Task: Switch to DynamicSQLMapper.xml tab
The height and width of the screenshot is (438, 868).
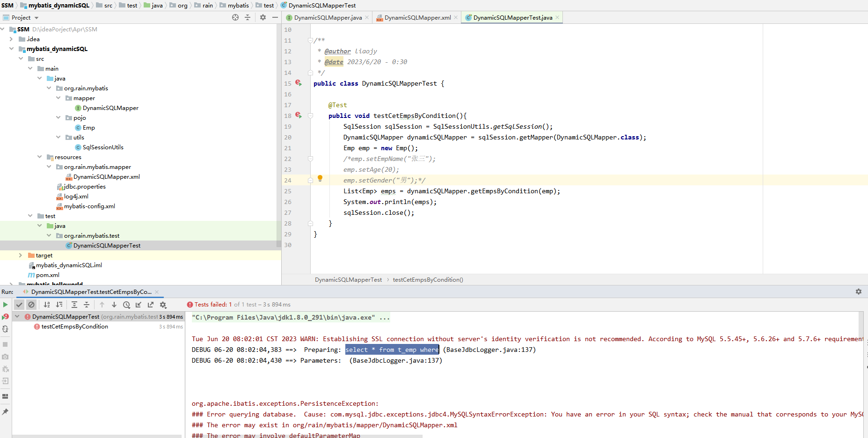Action: 417,18
